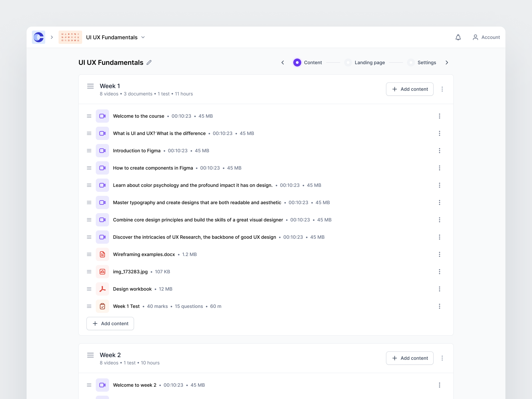The height and width of the screenshot is (399, 532).
Task: Click the right stepper arrow near Settings
Action: coord(447,62)
